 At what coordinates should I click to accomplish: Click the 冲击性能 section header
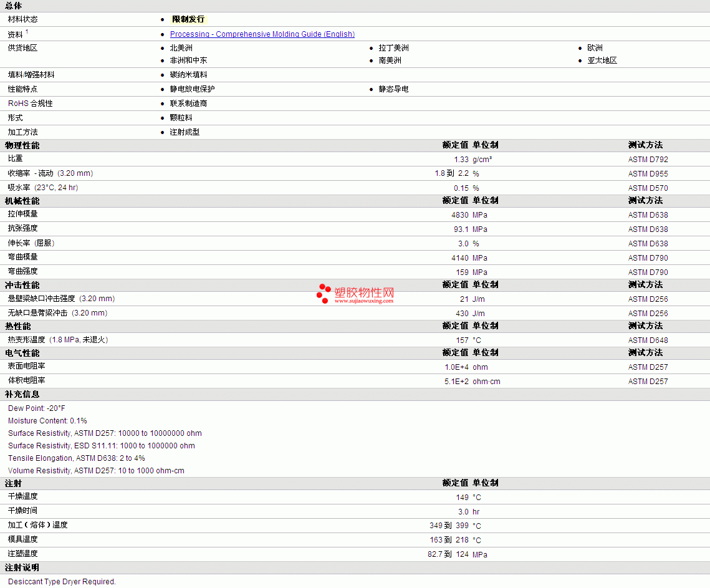coord(22,285)
